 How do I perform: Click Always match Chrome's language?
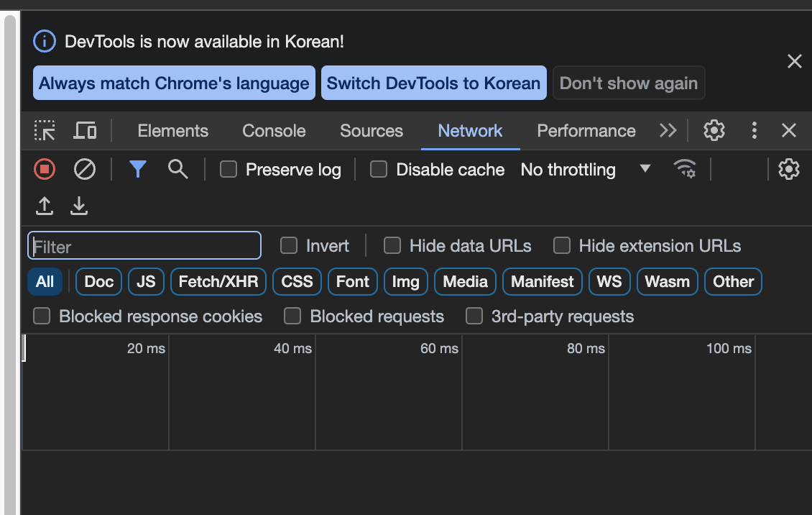[x=174, y=83]
